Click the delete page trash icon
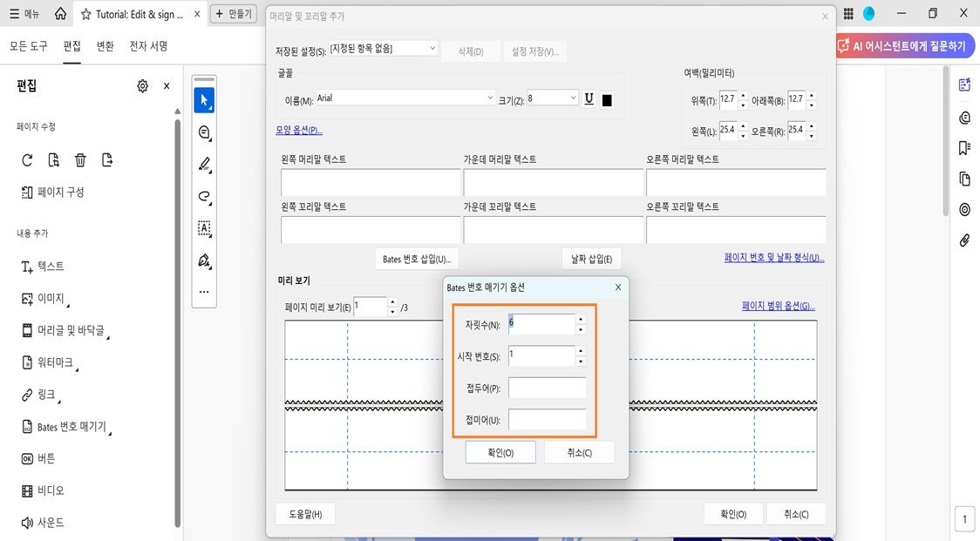The image size is (980, 541). 79,159
